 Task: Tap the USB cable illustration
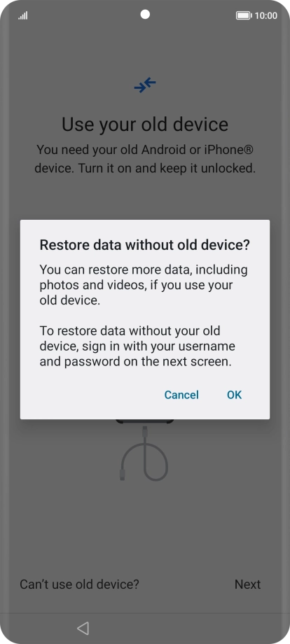tap(144, 453)
